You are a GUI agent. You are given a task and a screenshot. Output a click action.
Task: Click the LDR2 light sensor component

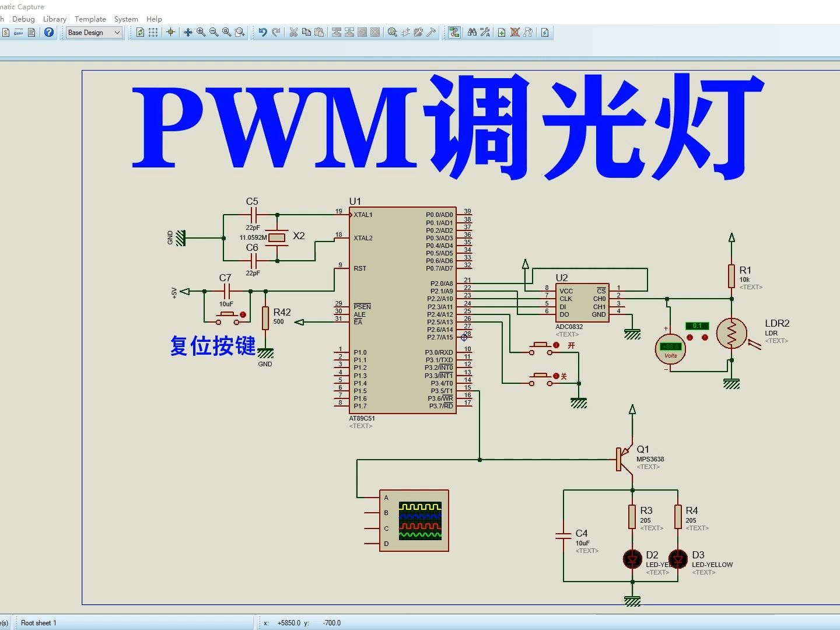[x=731, y=333]
